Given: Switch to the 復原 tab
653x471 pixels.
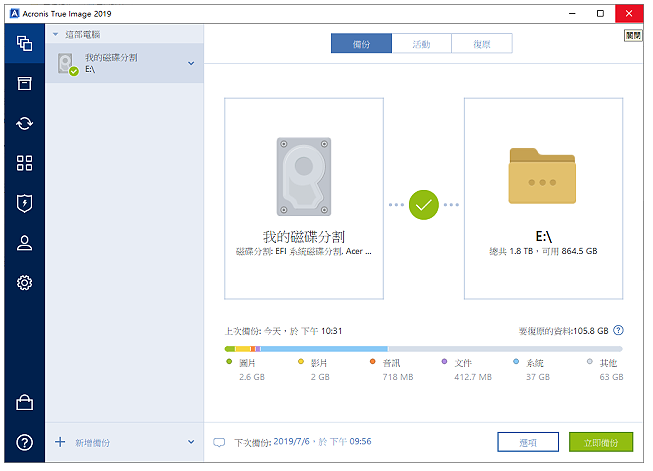Looking at the screenshot, I should (x=482, y=44).
